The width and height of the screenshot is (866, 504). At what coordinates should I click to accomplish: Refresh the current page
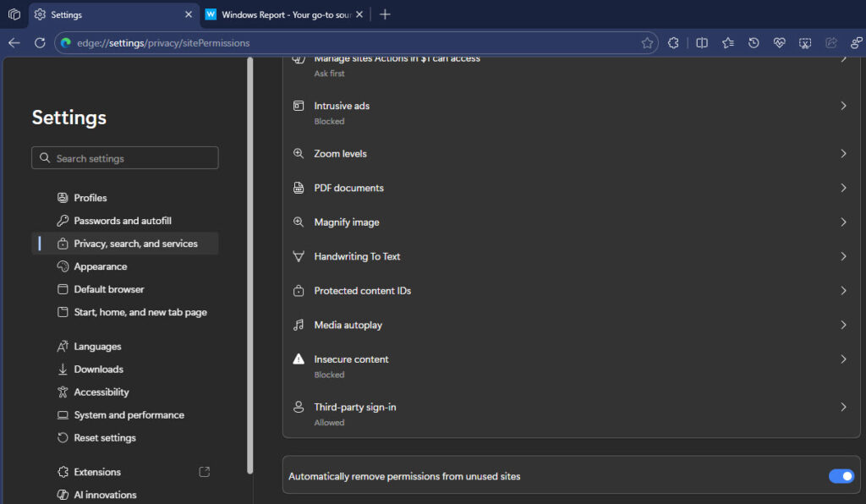pos(40,42)
